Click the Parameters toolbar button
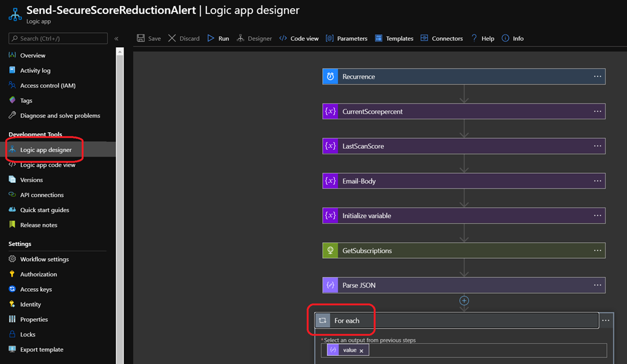Viewport: 627px width, 364px height. [x=347, y=39]
